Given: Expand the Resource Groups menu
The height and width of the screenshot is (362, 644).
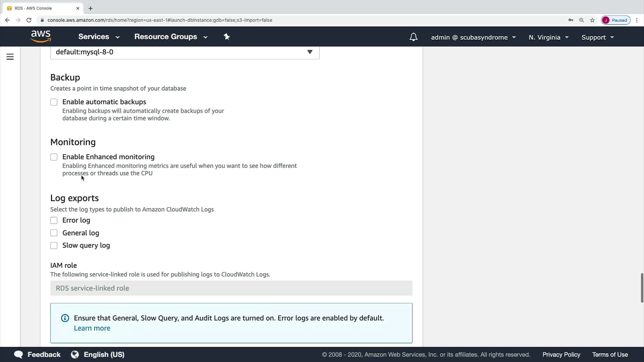Looking at the screenshot, I should 171,37.
